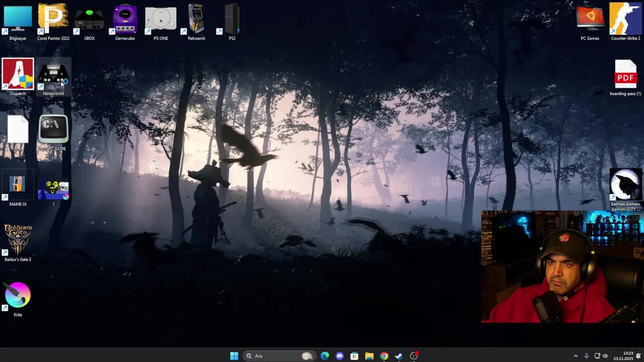Launch Counter-Strike 2 shortcut
Viewport: 644px width, 362px height.
point(625,21)
